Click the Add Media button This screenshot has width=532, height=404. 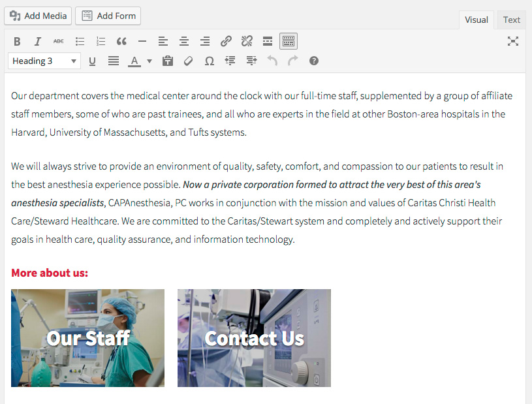(x=38, y=16)
